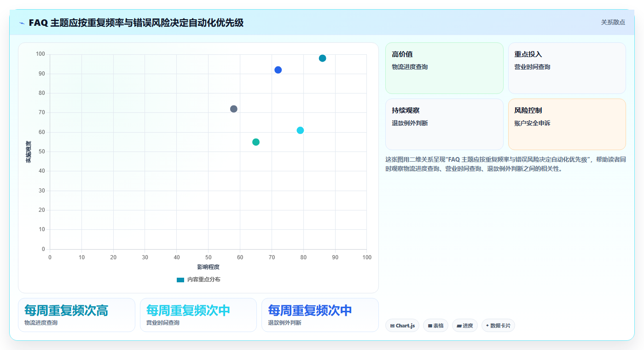
Task: Click the 实施难度 y-axis title
Action: [x=29, y=152]
